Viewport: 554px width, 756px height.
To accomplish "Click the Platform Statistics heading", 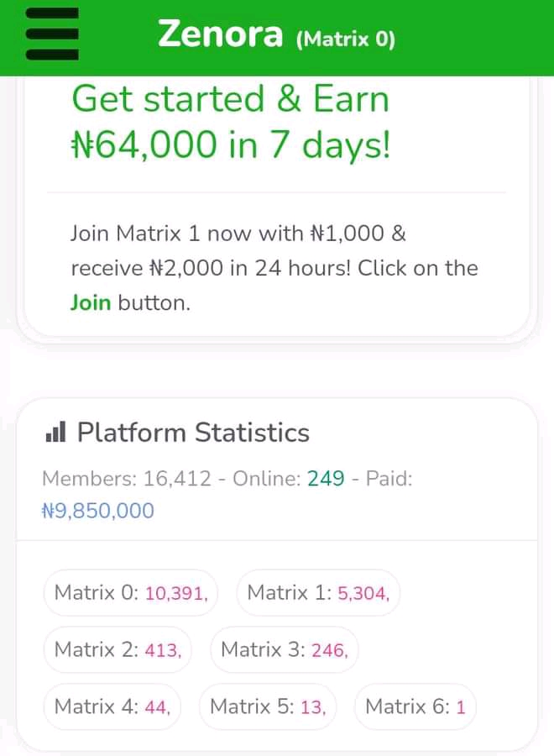I will (193, 432).
